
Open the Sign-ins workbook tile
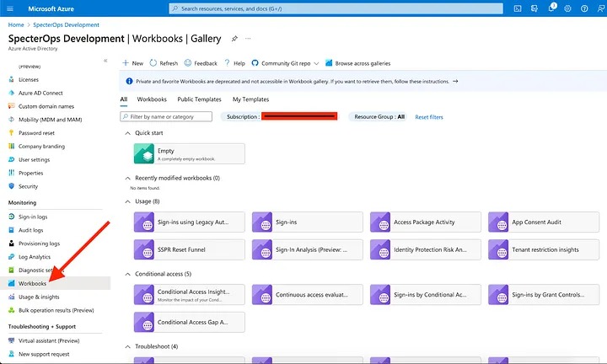tap(307, 222)
